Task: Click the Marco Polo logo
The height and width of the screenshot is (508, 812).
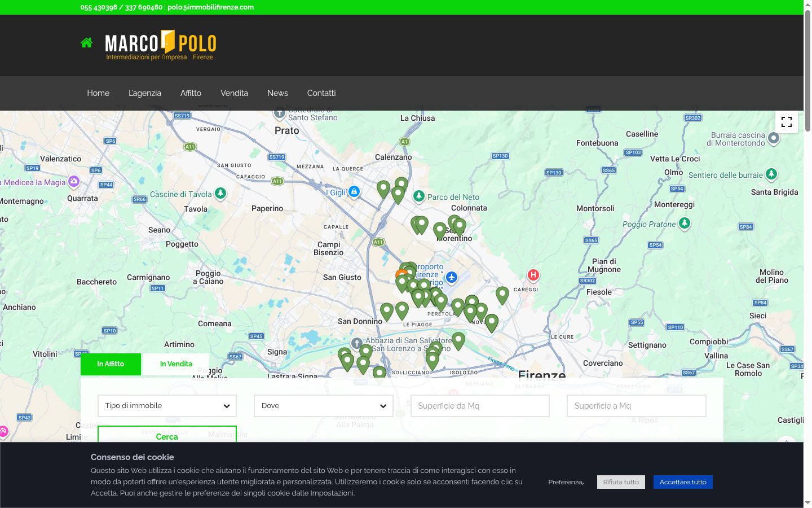Action: click(x=161, y=45)
